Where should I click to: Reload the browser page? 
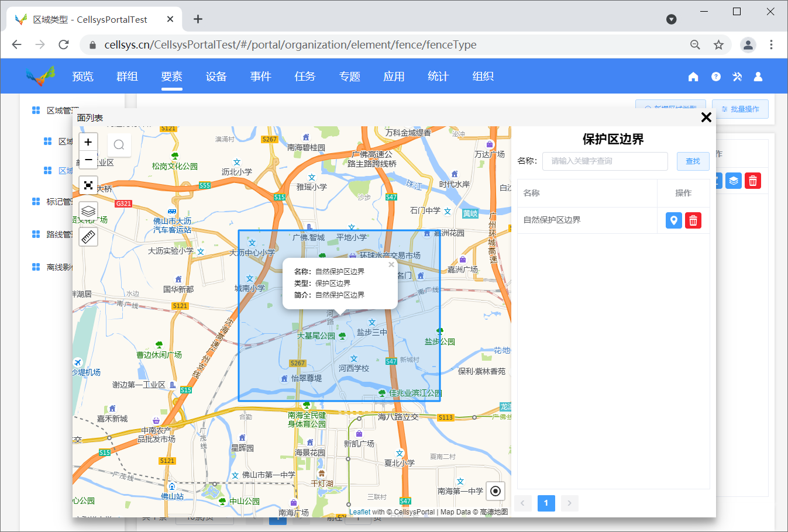point(64,44)
